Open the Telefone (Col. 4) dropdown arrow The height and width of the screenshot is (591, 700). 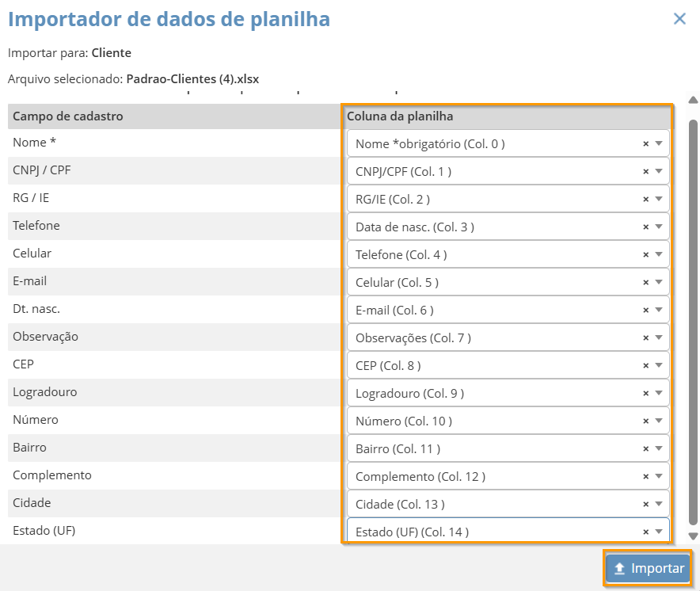pyautogui.click(x=659, y=255)
